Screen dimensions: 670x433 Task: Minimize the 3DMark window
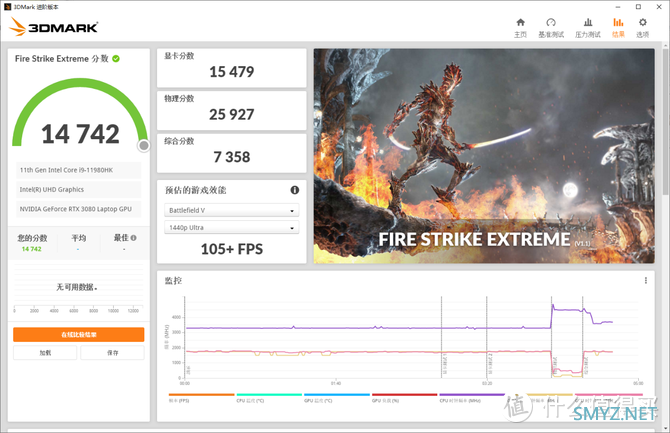point(618,7)
